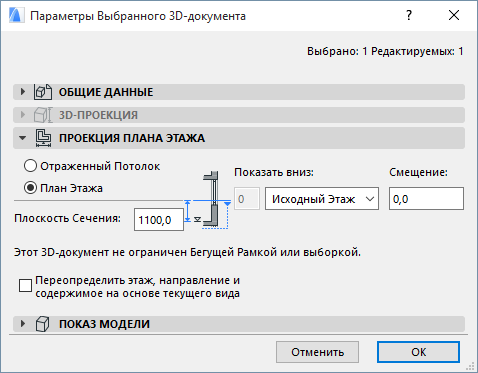
Task: Click the 3D-ПРОЕКЦИЯ header title
Action: point(98,115)
